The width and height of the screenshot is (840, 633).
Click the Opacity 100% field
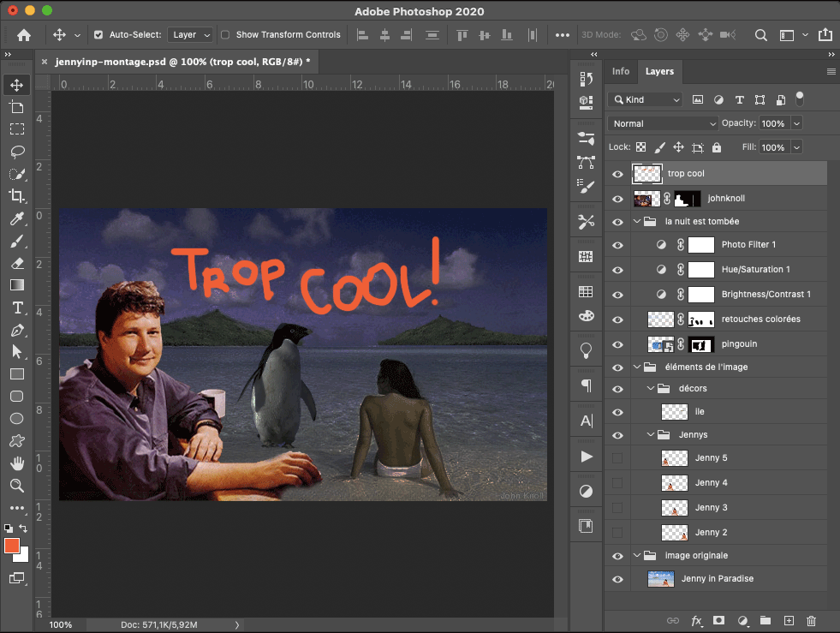pos(773,124)
